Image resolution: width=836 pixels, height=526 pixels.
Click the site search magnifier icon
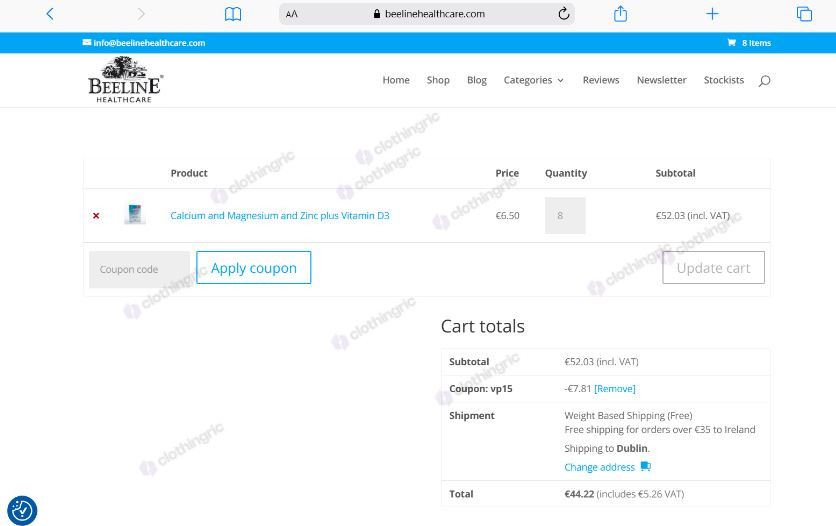click(764, 80)
